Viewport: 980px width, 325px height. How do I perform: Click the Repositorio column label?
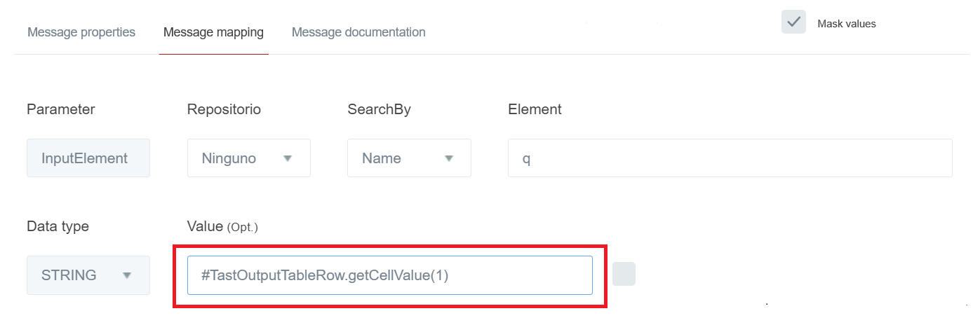coord(223,109)
